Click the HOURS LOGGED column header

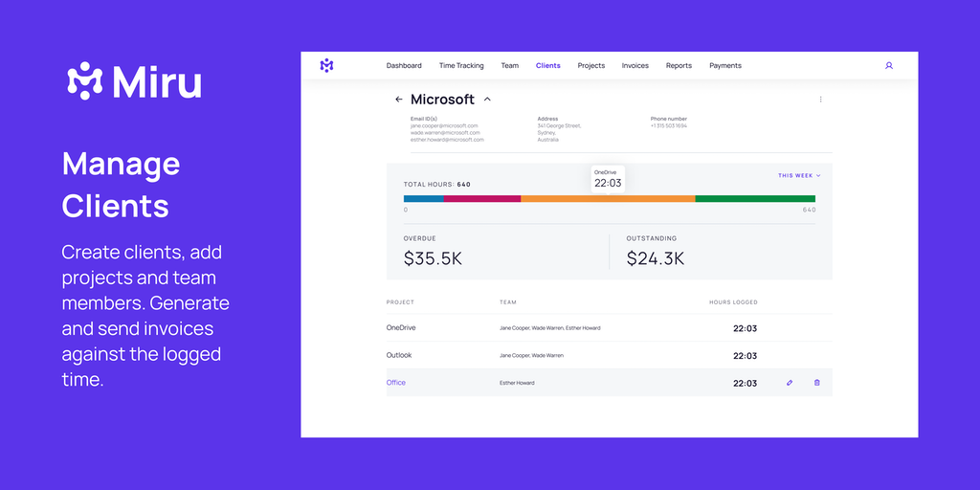[x=733, y=302]
